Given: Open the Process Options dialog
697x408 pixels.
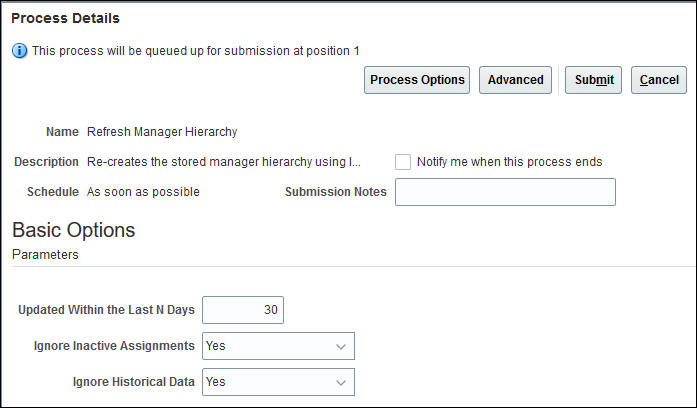Looking at the screenshot, I should point(417,80).
